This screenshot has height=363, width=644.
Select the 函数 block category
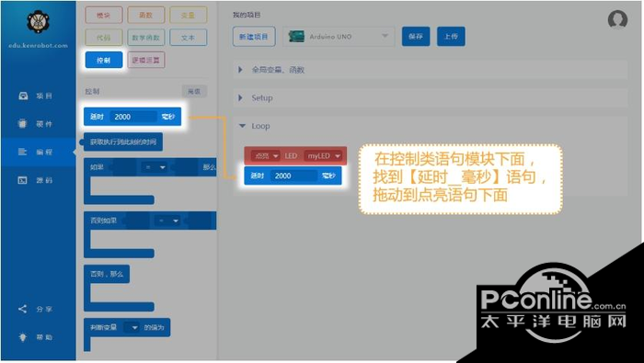click(x=145, y=16)
